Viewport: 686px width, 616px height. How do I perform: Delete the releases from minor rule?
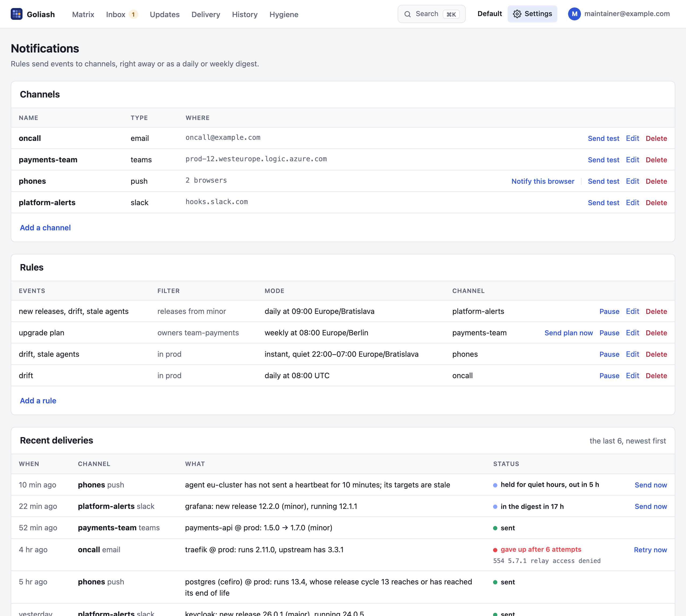tap(656, 311)
